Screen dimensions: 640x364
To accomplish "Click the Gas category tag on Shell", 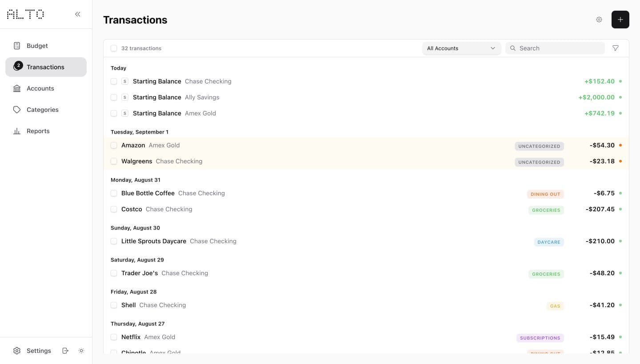I will pos(555,306).
